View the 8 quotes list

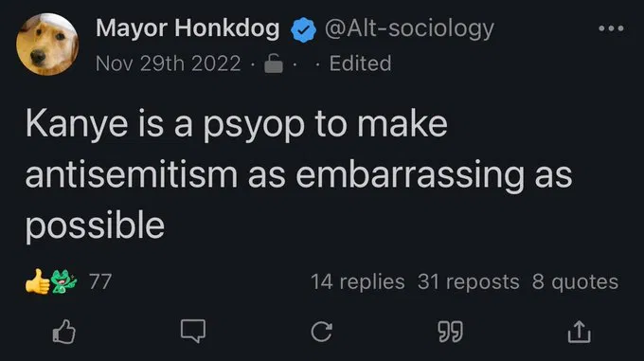[x=575, y=281]
